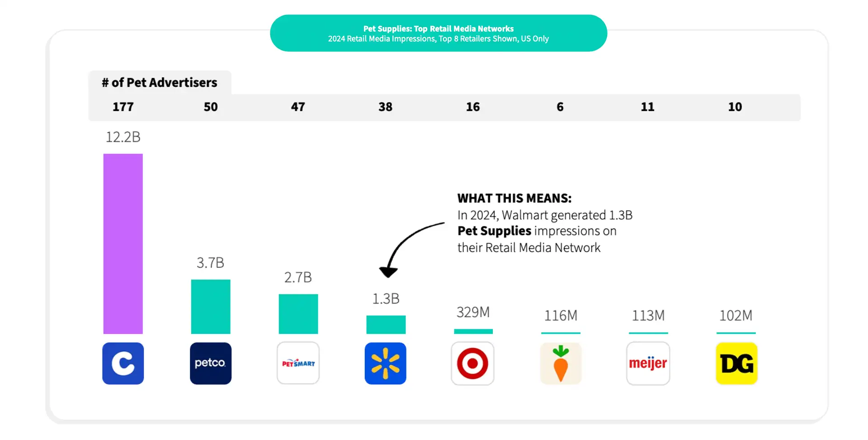Click the PetSmart 2.7B bar
This screenshot has width=868, height=440.
tap(298, 314)
